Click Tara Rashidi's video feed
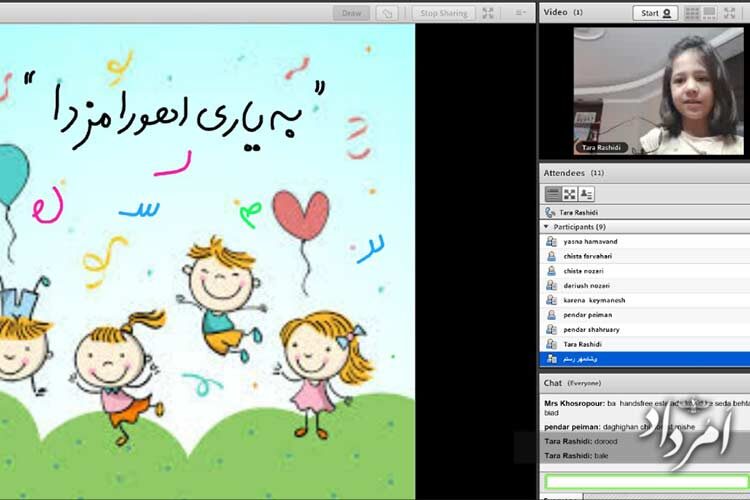 (658, 90)
